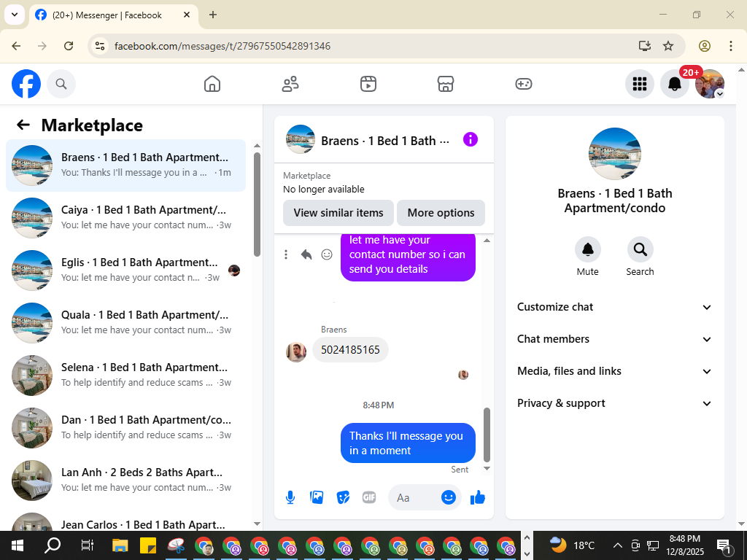This screenshot has height=560, width=747.
Task: Reload the page
Action: [69, 46]
